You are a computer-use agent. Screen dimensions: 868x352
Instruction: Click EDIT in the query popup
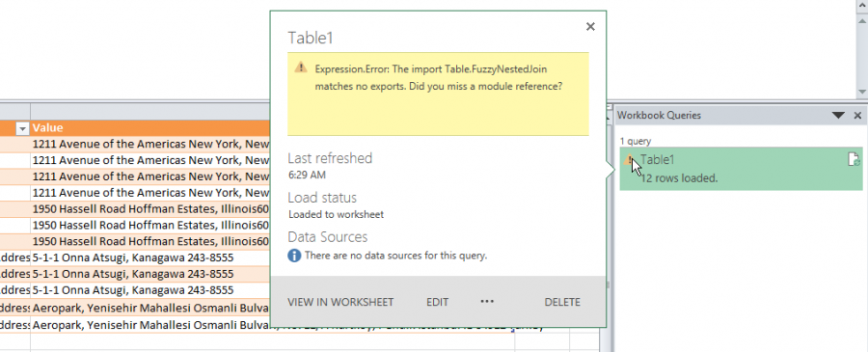click(x=437, y=302)
